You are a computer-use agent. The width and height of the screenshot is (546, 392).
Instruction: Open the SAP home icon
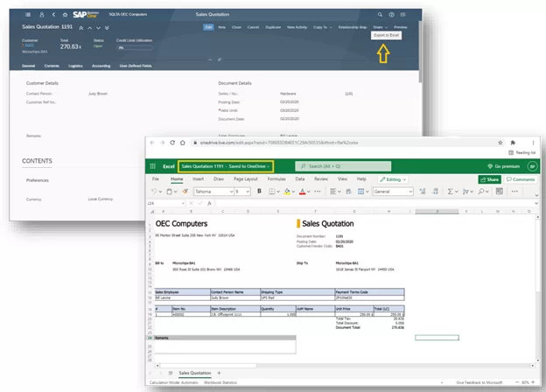[x=65, y=15]
